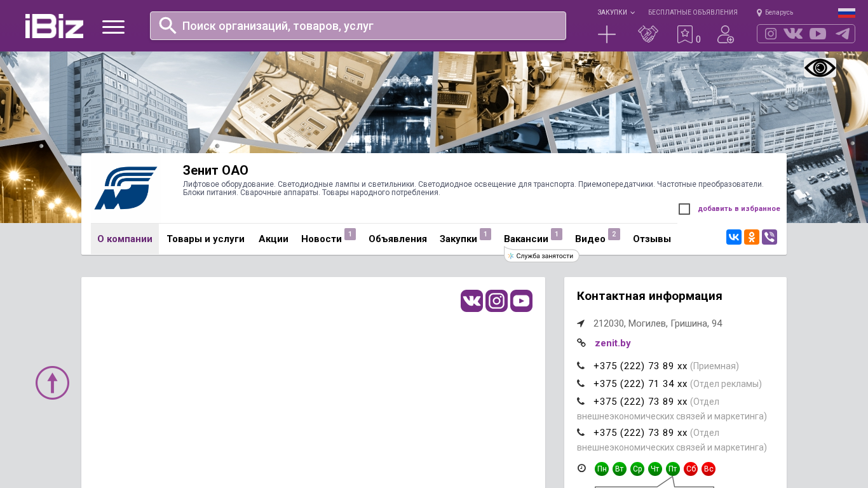Screen dimensions: 868x488
Task: Focus the organization search field
Action: (358, 25)
